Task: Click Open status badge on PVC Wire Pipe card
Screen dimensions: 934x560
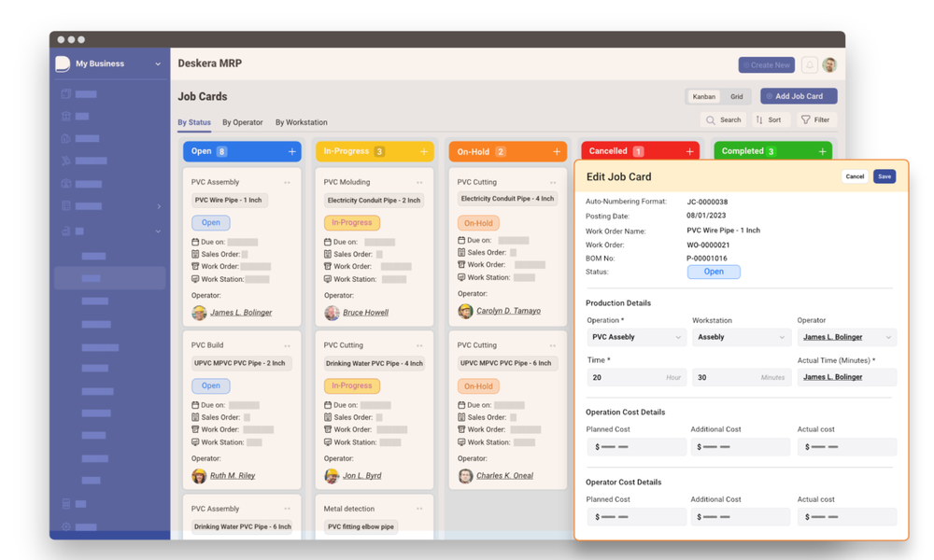Action: pyautogui.click(x=211, y=222)
